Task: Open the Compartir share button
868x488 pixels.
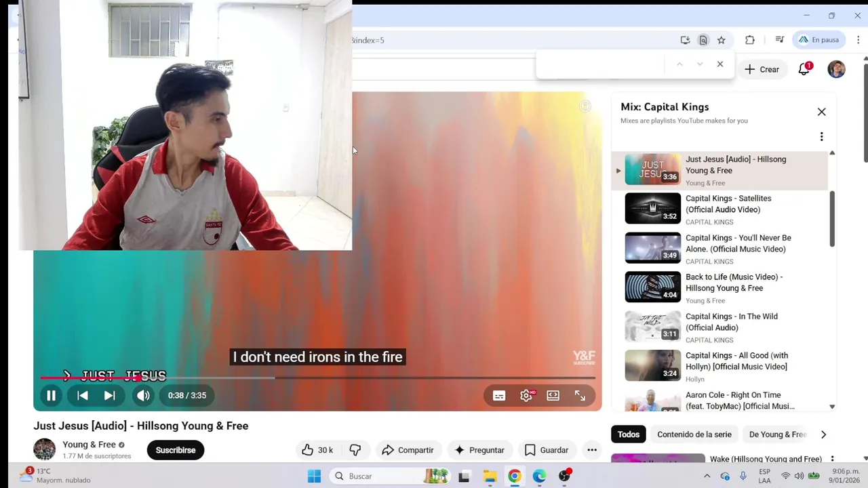Action: [x=408, y=450]
